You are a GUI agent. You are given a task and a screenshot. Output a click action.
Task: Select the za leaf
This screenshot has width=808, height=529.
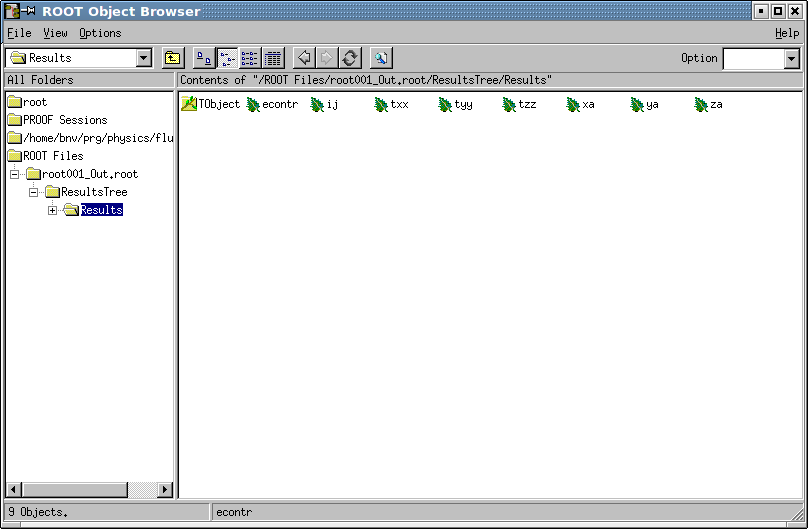[708, 105]
